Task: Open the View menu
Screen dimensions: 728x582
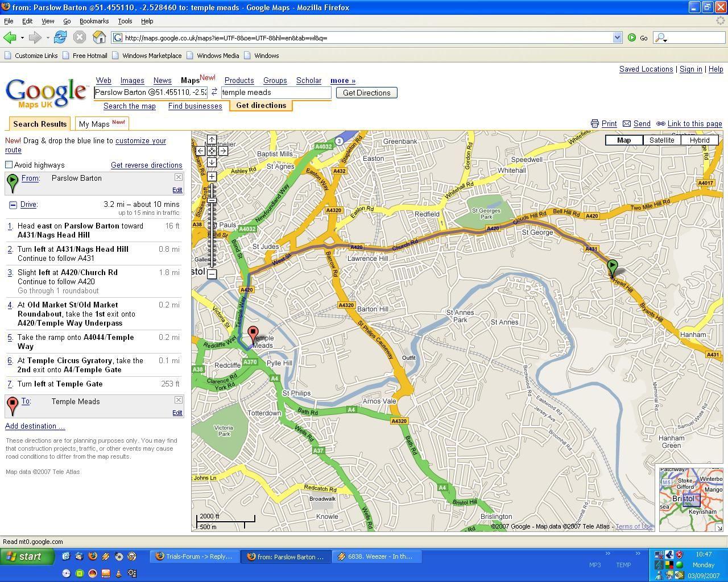Action: coord(48,21)
